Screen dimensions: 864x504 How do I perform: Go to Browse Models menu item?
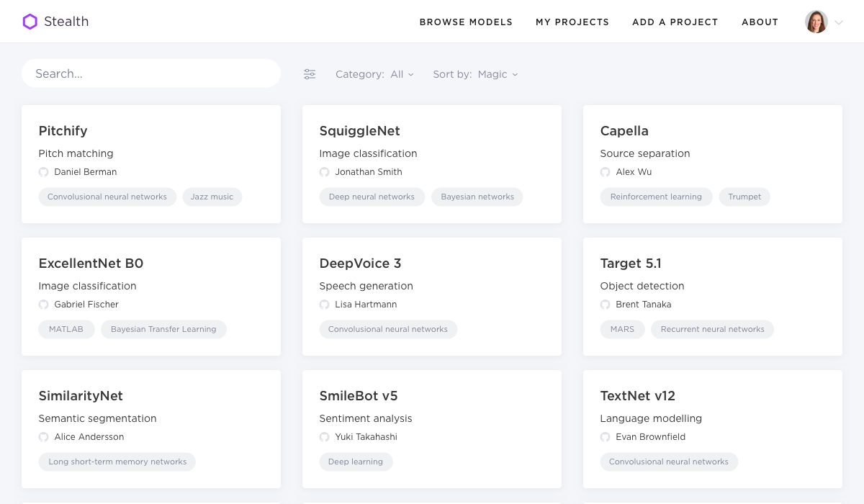tap(466, 22)
